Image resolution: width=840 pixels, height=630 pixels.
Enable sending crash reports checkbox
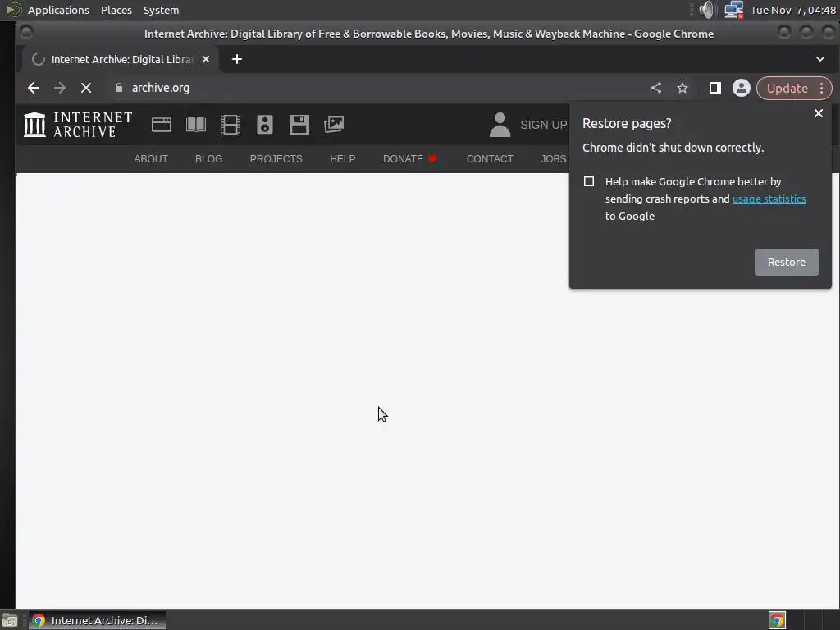coord(589,181)
